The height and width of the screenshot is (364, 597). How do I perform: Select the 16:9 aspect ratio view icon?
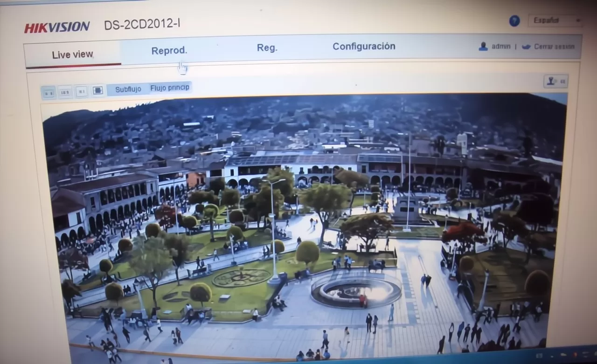[65, 92]
